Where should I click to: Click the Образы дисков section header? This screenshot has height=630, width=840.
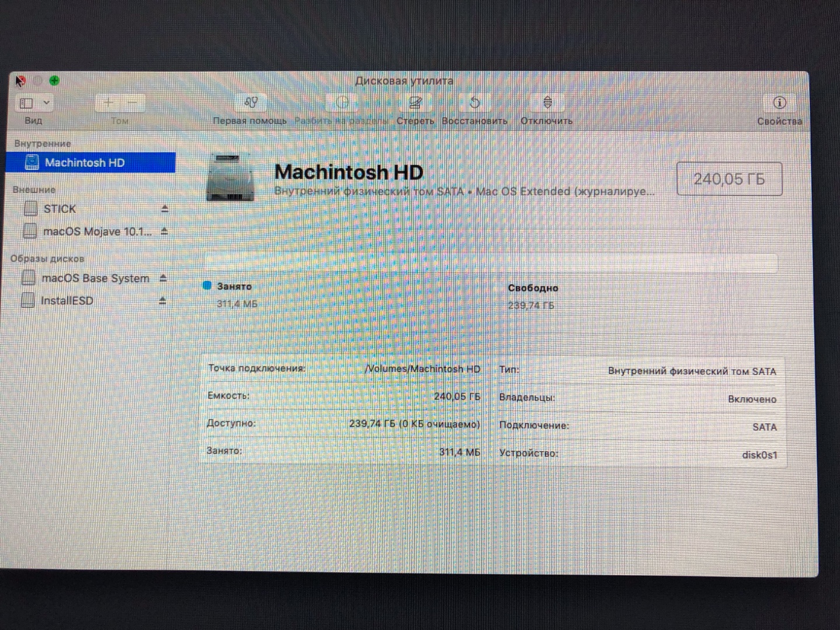(47, 258)
